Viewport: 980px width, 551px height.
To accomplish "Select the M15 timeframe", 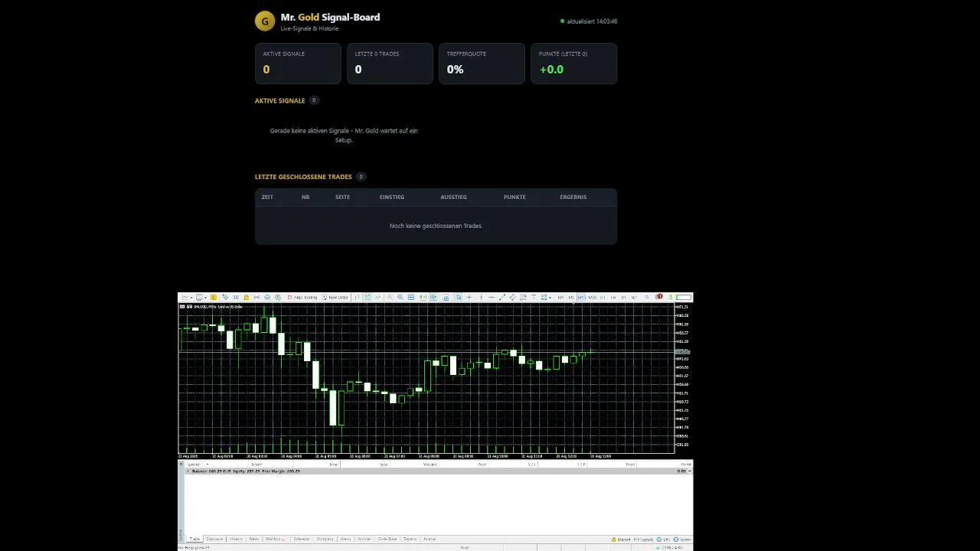I will [x=582, y=297].
